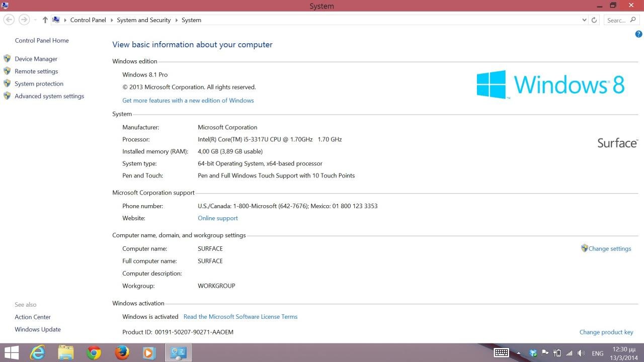
Task: Open Device Manager from the sidebar
Action: point(36,59)
